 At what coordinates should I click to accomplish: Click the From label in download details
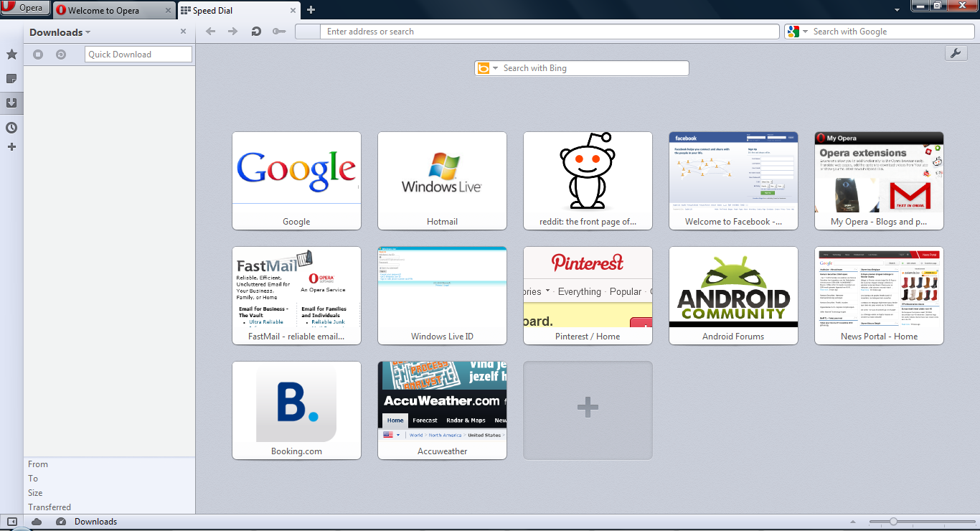point(38,464)
